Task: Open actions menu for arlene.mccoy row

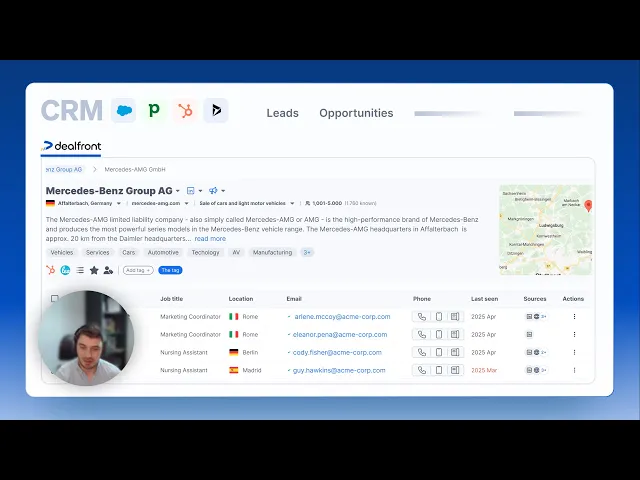Action: click(x=574, y=317)
